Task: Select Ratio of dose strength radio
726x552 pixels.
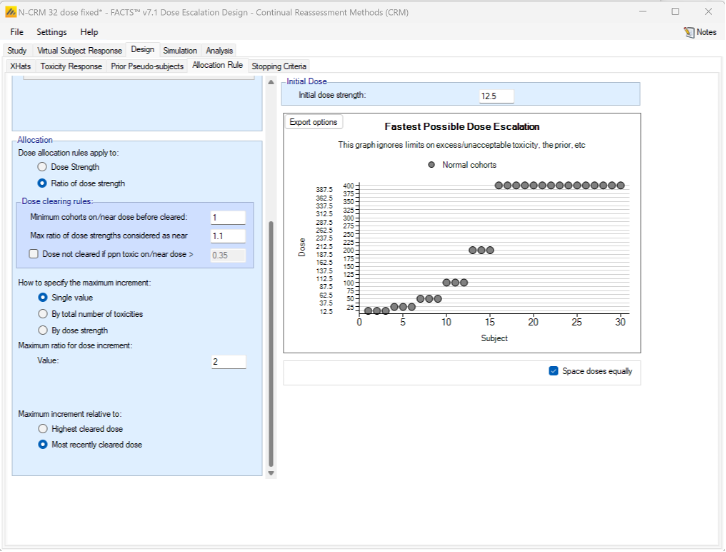Action: click(43, 183)
